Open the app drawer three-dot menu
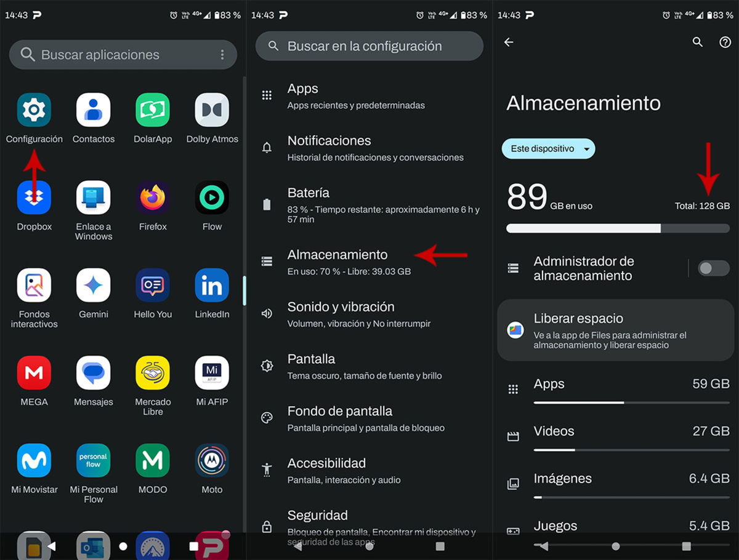 [x=222, y=55]
